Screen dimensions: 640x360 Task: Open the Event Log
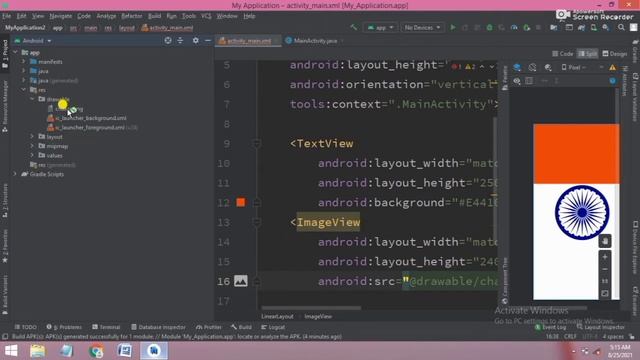551,327
